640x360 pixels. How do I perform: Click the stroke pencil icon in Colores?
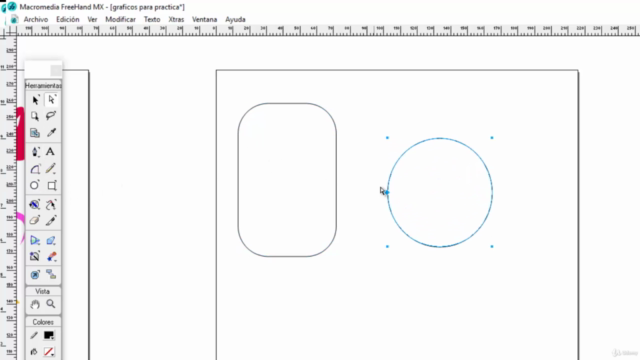34,336
